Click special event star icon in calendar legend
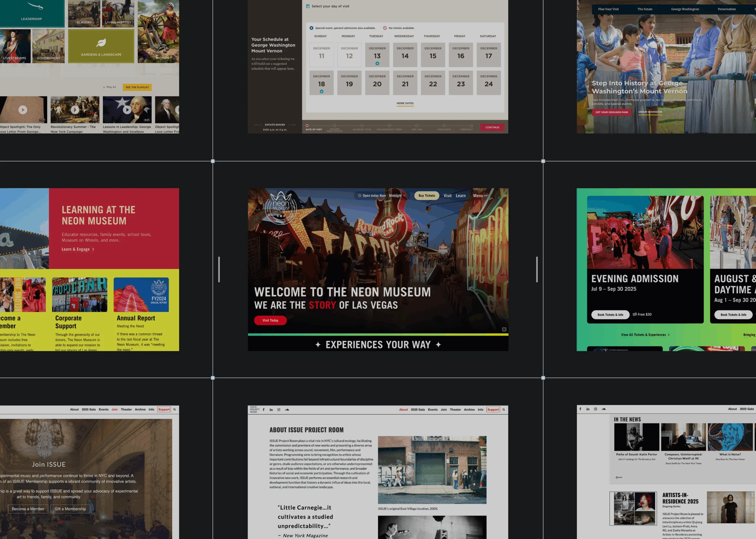 311,28
